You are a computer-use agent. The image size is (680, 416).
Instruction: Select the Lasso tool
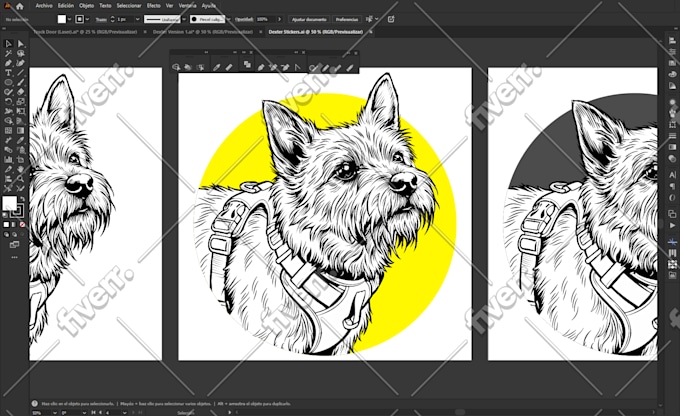20,53
